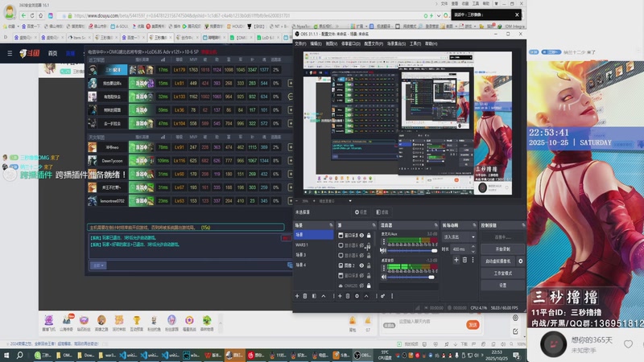The width and height of the screenshot is (644, 362).
Task: Open the browser home page icon
Action: tap(41, 15)
